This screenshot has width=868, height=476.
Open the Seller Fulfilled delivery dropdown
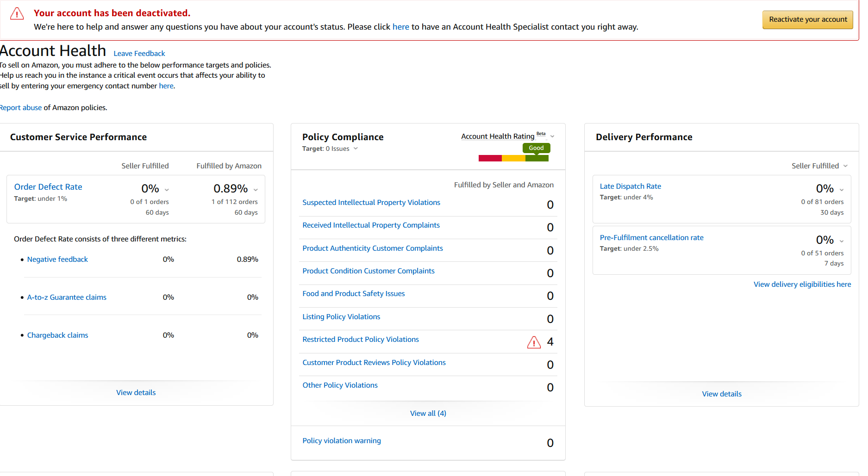pyautogui.click(x=819, y=166)
